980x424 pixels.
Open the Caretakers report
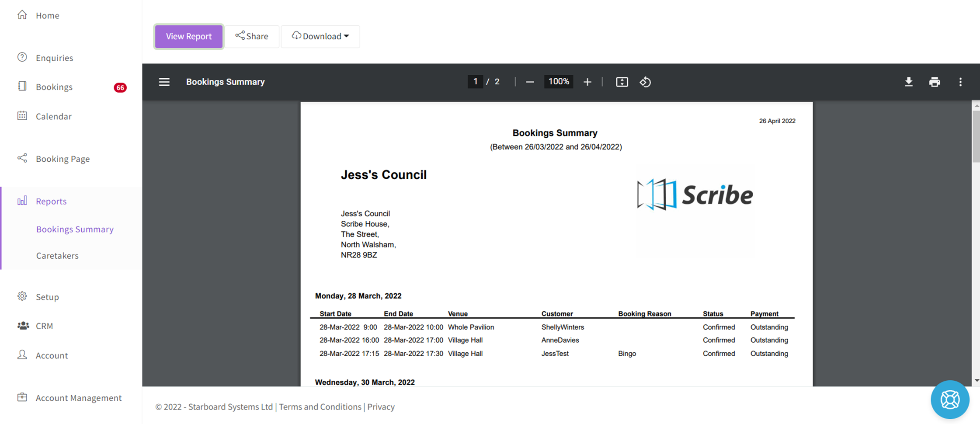pos(57,255)
